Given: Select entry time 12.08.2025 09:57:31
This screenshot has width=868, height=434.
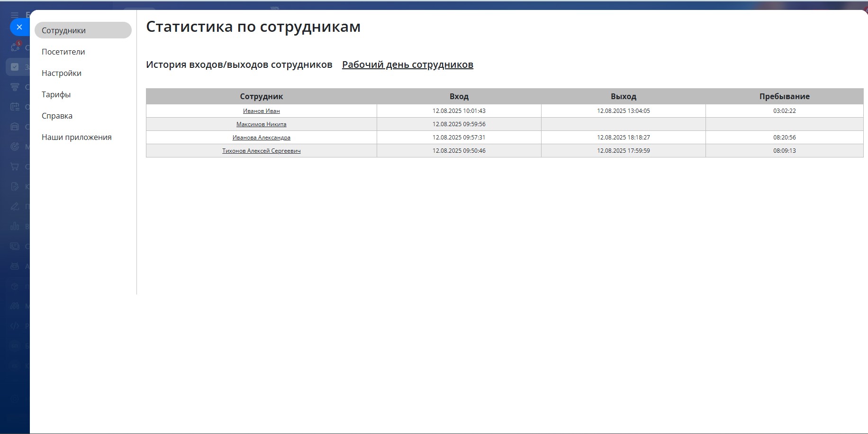Looking at the screenshot, I should 459,138.
